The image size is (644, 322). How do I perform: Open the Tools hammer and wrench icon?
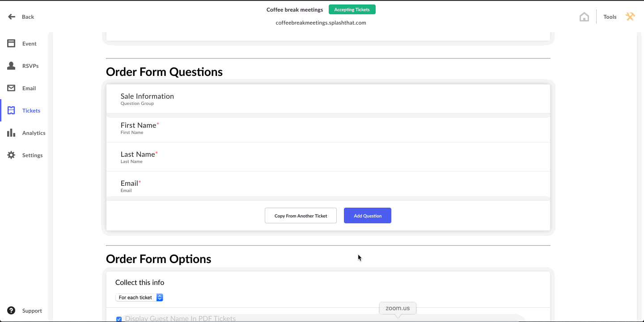pyautogui.click(x=630, y=17)
